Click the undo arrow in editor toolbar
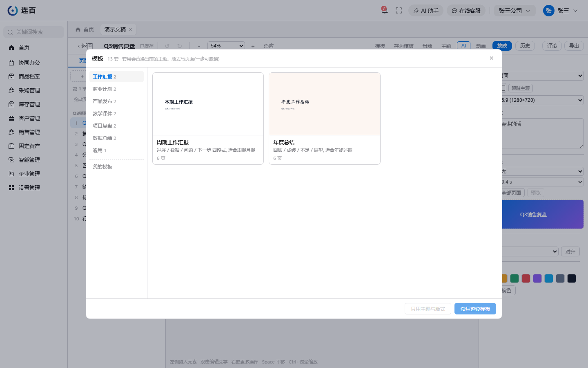588x368 pixels. pyautogui.click(x=167, y=46)
